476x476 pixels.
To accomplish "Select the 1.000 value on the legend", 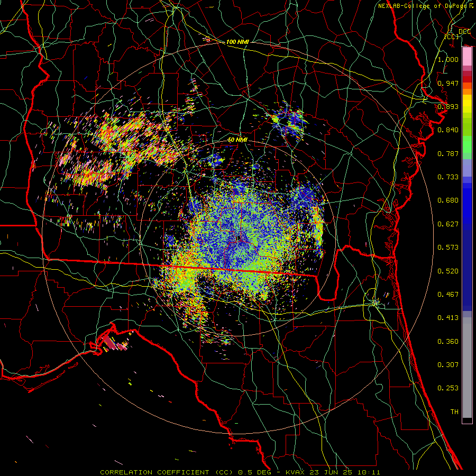I will click(448, 59).
